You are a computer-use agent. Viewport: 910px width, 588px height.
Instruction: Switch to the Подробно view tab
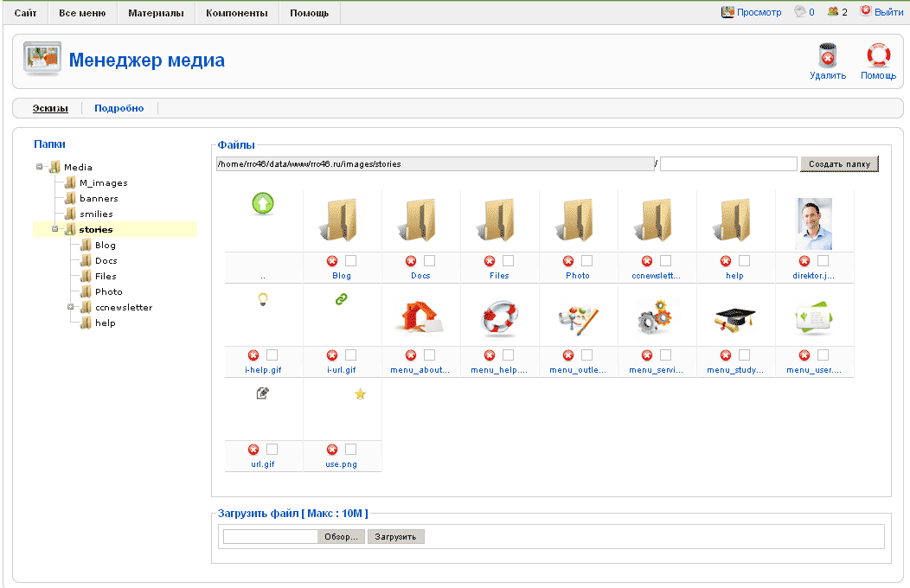(119, 108)
